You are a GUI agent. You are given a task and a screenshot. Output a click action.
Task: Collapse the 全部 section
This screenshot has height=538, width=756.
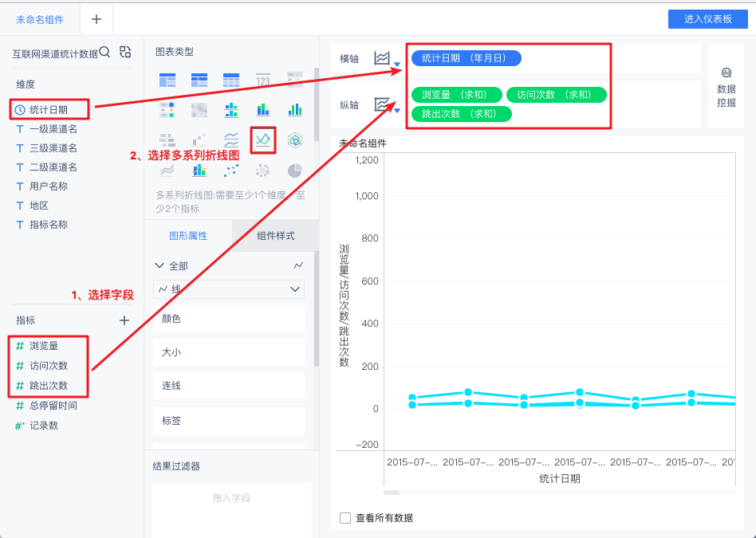pyautogui.click(x=159, y=265)
